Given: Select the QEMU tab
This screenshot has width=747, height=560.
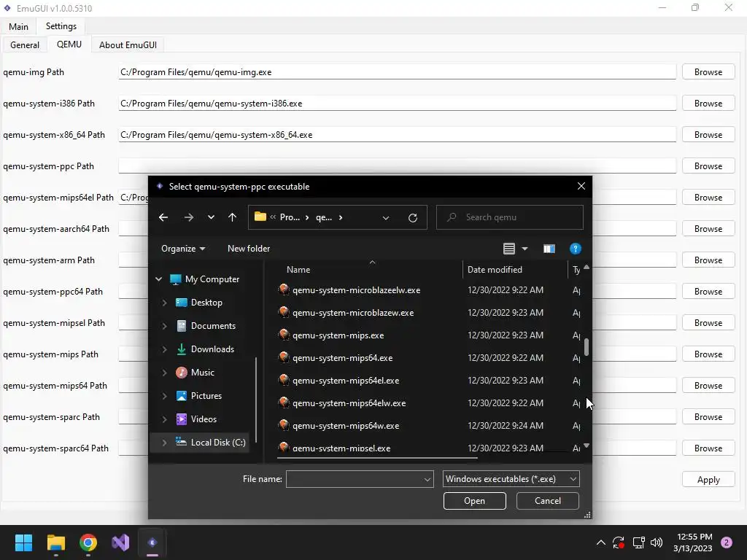Looking at the screenshot, I should 69,44.
